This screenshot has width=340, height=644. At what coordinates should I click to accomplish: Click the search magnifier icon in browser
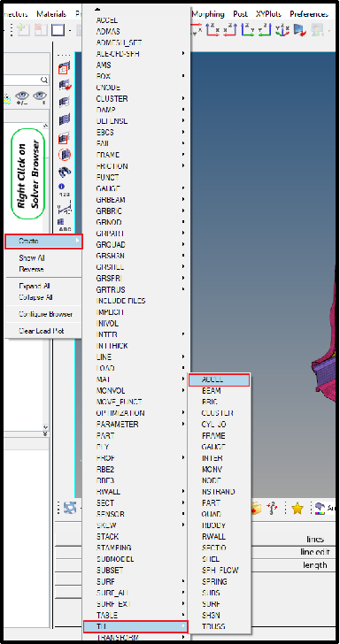click(x=44, y=80)
